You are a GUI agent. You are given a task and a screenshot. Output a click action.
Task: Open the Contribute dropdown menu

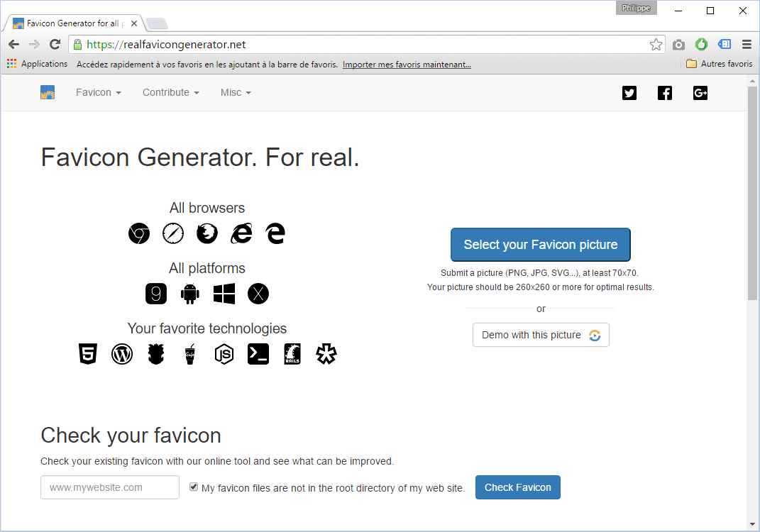[170, 93]
